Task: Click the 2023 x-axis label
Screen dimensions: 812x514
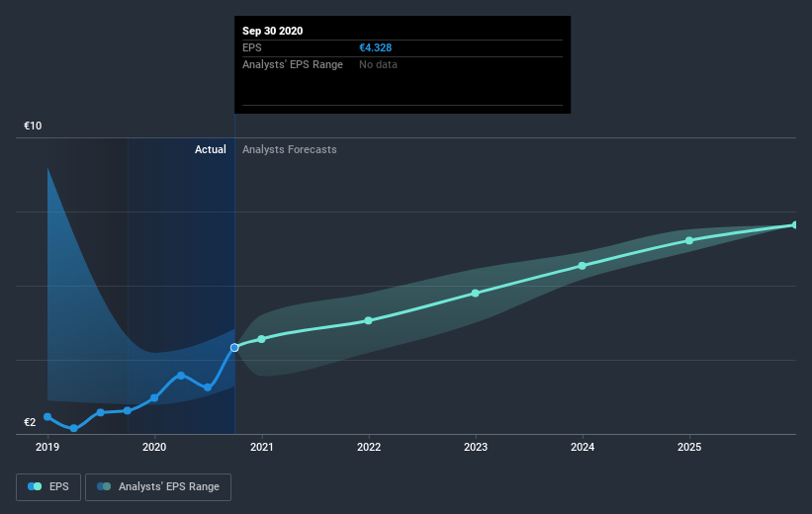Action: click(476, 447)
